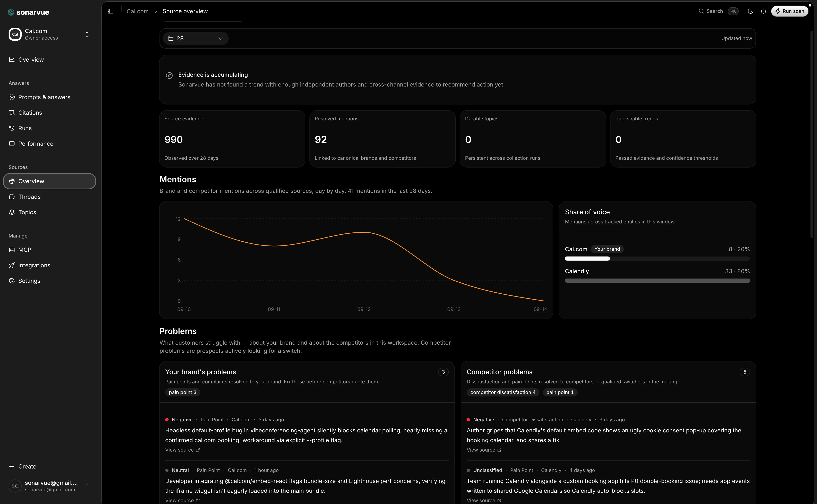Select the Resolved mentions 92 card
Viewport: 817px width, 504px height.
pyautogui.click(x=382, y=139)
